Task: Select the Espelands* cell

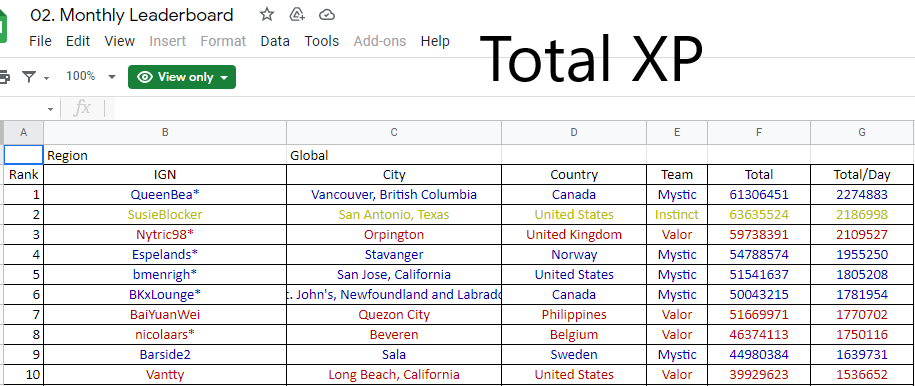Action: point(165,255)
